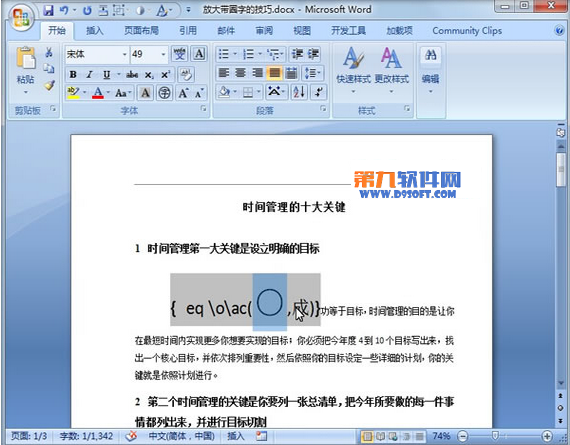Toggle Italic formatting
Image resolution: width=570 pixels, height=445 pixels.
(89, 75)
